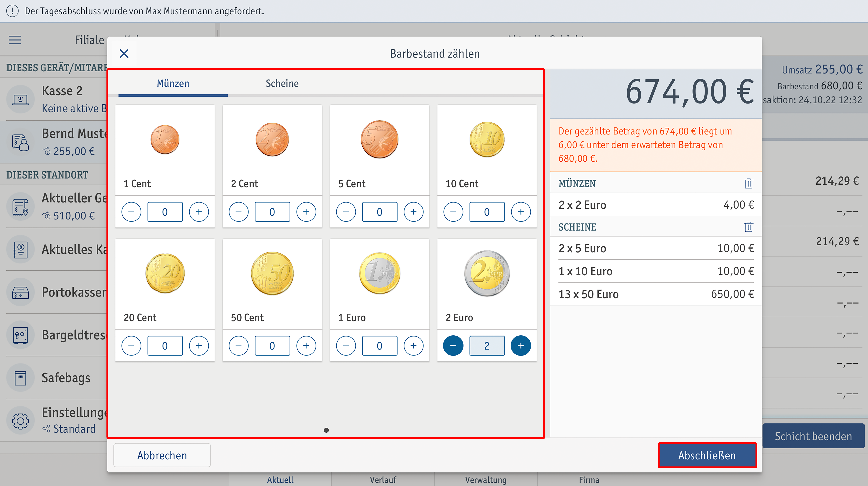The image size is (868, 486).
Task: Increase the 10 Cent count
Action: (x=521, y=212)
